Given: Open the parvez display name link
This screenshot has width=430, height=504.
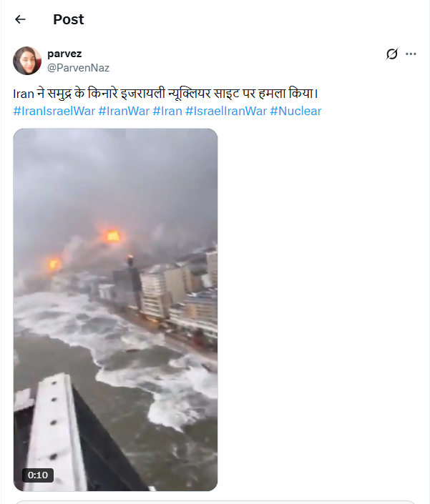Looking at the screenshot, I should coord(64,54).
